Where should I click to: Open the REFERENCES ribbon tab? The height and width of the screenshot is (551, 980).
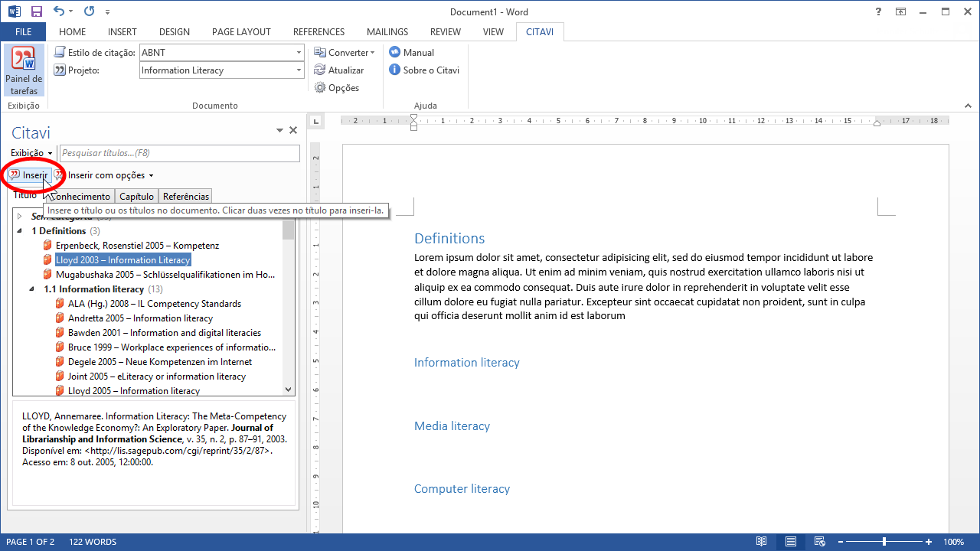click(x=318, y=32)
